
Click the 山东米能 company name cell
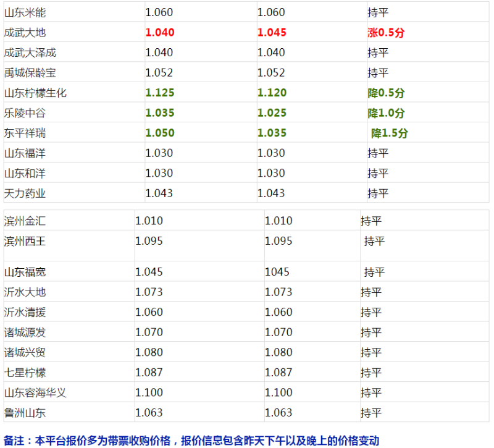(25, 12)
